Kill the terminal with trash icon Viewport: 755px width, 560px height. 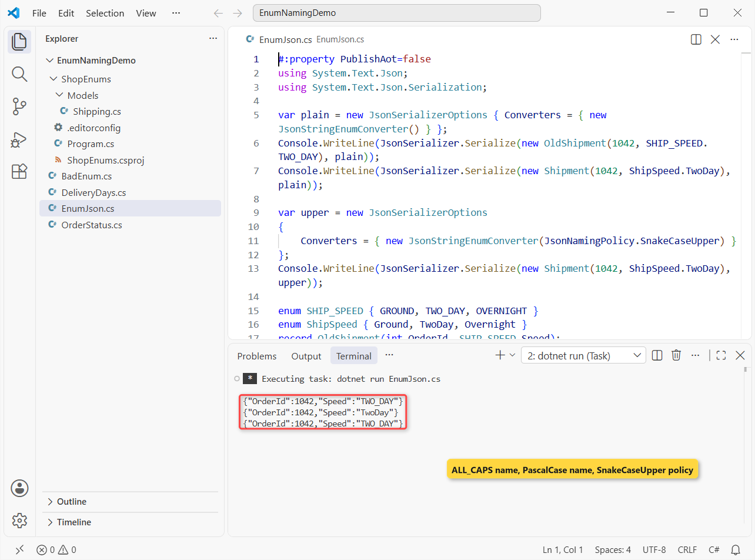(x=676, y=355)
